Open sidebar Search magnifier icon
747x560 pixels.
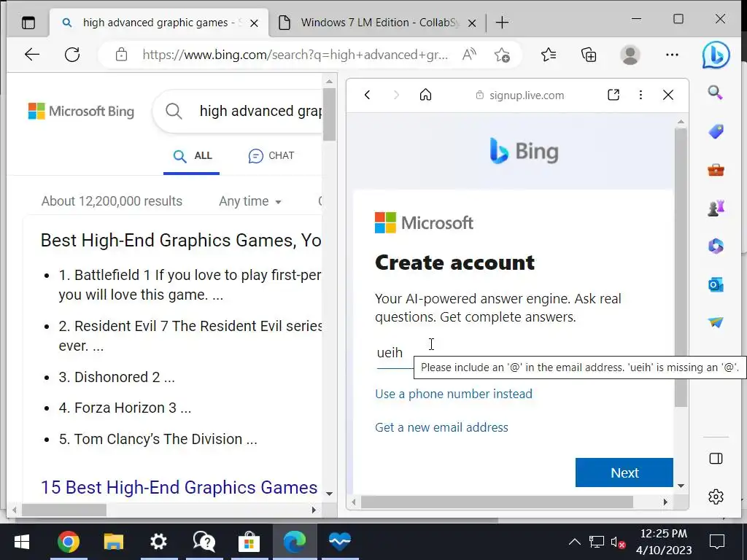point(715,93)
